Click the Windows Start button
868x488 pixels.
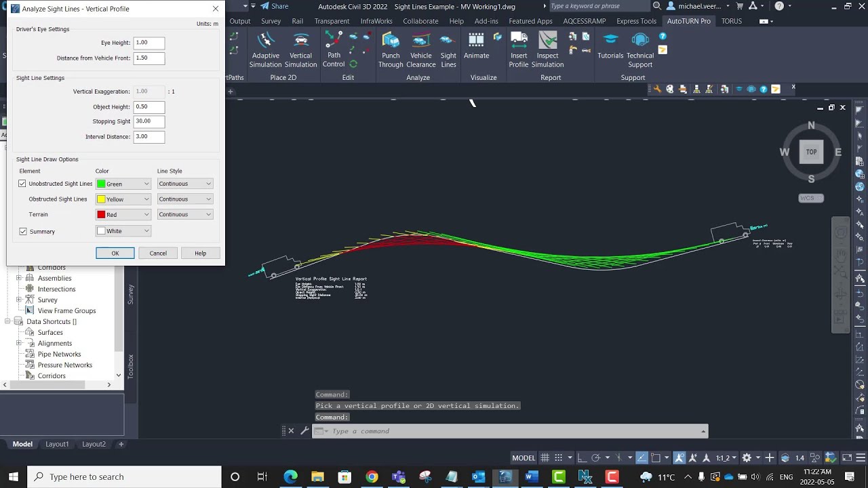tap(14, 476)
